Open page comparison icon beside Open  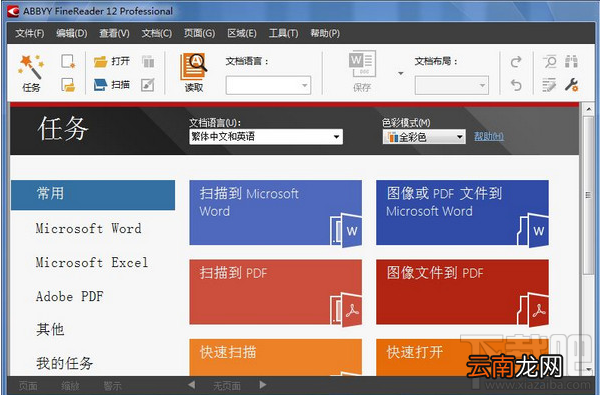click(148, 61)
